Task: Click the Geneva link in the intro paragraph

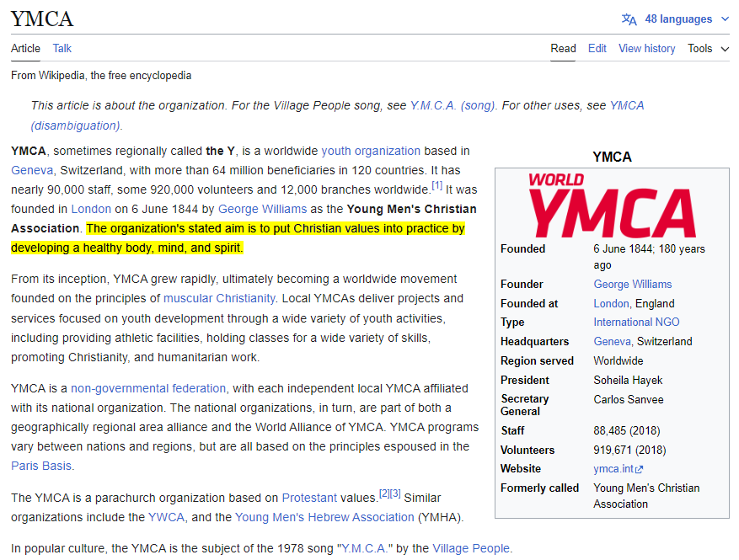Action: pos(32,170)
